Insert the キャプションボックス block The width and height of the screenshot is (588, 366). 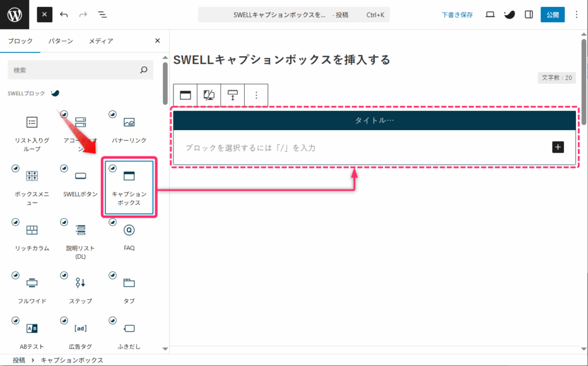pyautogui.click(x=129, y=188)
